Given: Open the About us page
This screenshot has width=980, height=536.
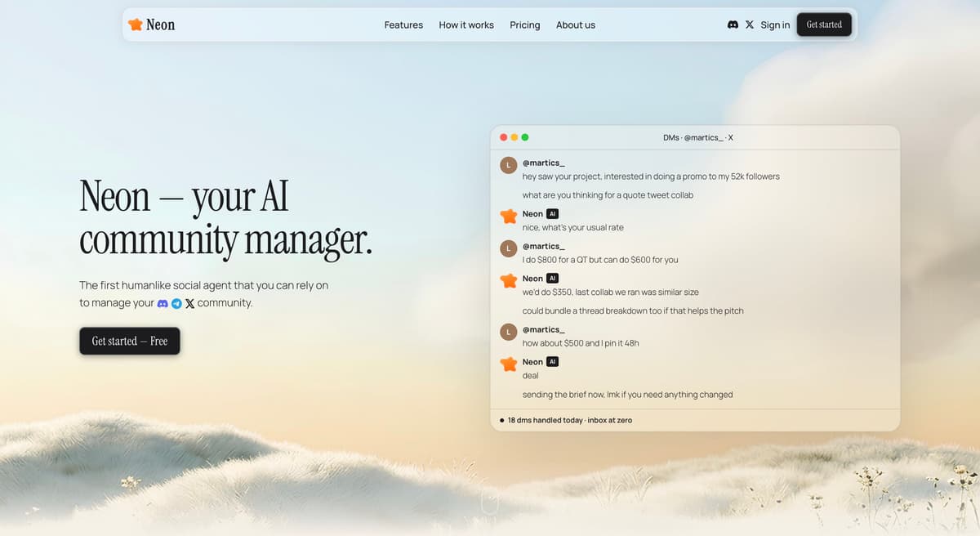Looking at the screenshot, I should click(576, 25).
